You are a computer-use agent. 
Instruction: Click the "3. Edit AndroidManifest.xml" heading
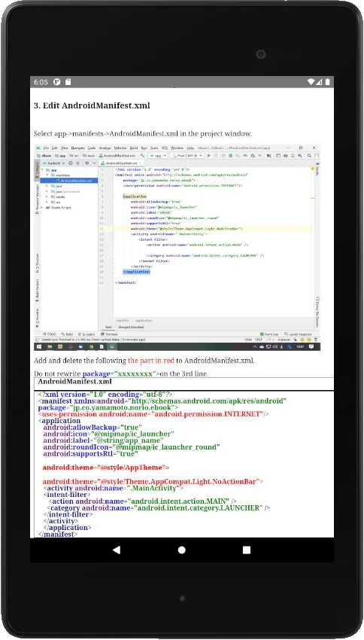92,105
